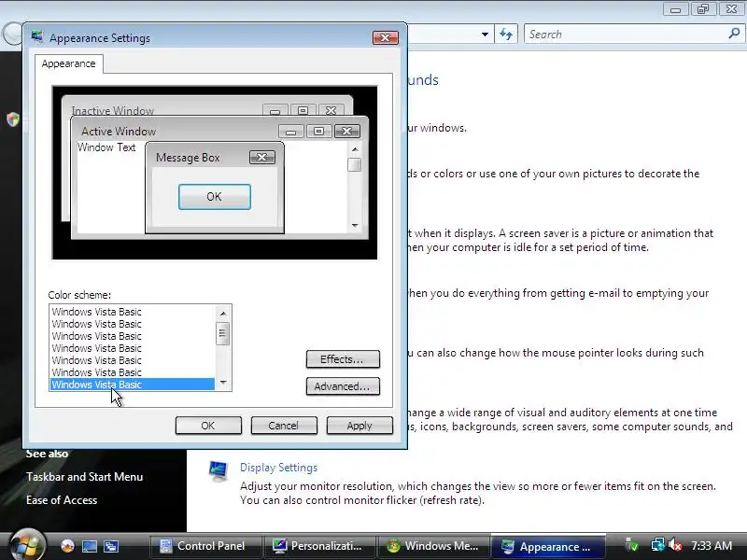Image resolution: width=747 pixels, height=560 pixels.
Task: Open the Taskbar and Start Menu link
Action: point(84,477)
